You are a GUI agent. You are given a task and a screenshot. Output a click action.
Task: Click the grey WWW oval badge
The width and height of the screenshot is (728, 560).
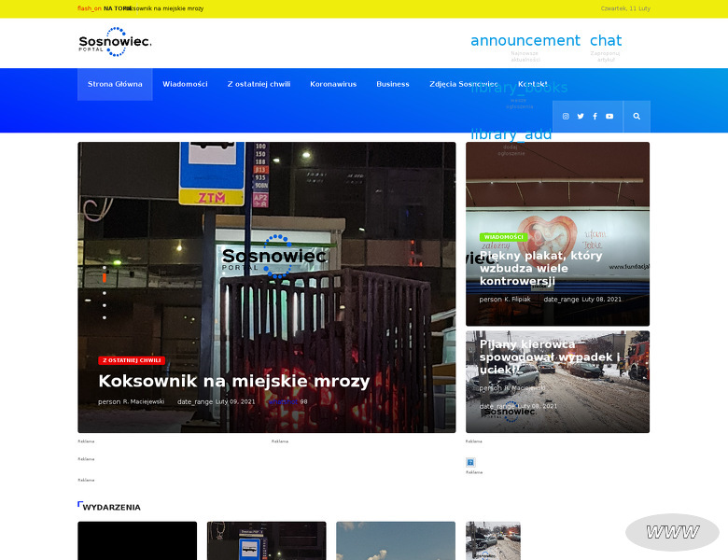pyautogui.click(x=672, y=532)
